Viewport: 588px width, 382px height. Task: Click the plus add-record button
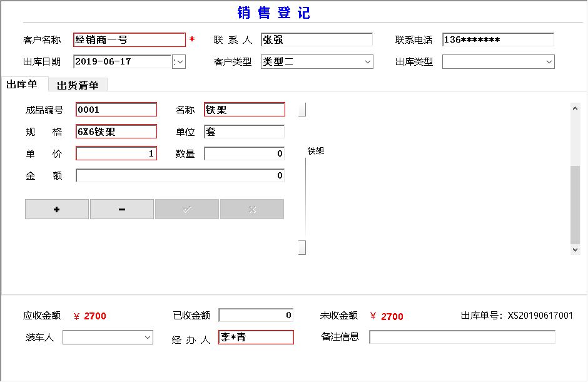pyautogui.click(x=57, y=209)
